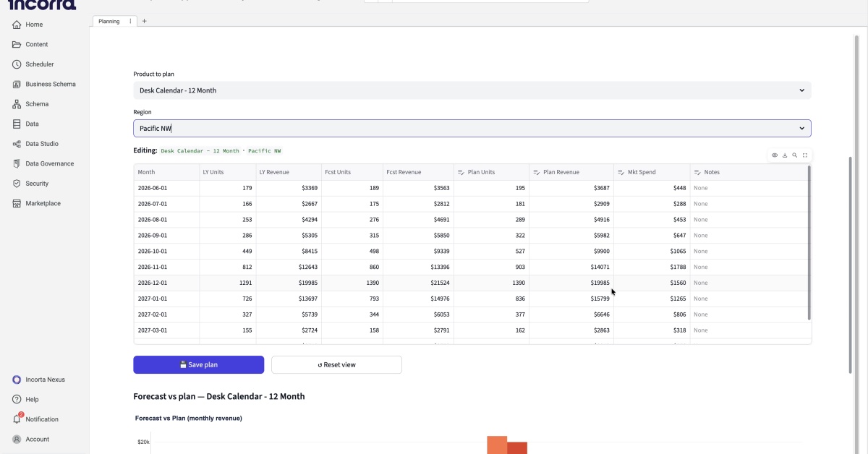Select Mkt Spend cell $806

pyautogui.click(x=652, y=314)
